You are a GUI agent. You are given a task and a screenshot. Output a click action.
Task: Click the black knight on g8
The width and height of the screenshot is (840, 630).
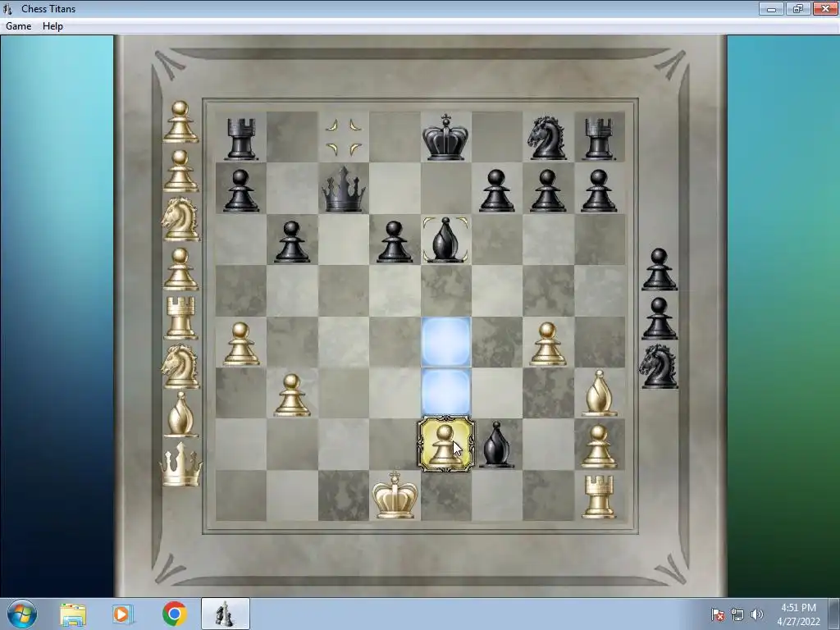point(547,138)
